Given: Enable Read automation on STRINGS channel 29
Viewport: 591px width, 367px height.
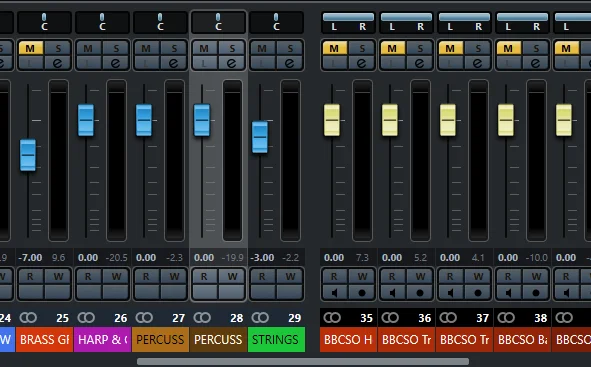Looking at the screenshot, I should (263, 277).
